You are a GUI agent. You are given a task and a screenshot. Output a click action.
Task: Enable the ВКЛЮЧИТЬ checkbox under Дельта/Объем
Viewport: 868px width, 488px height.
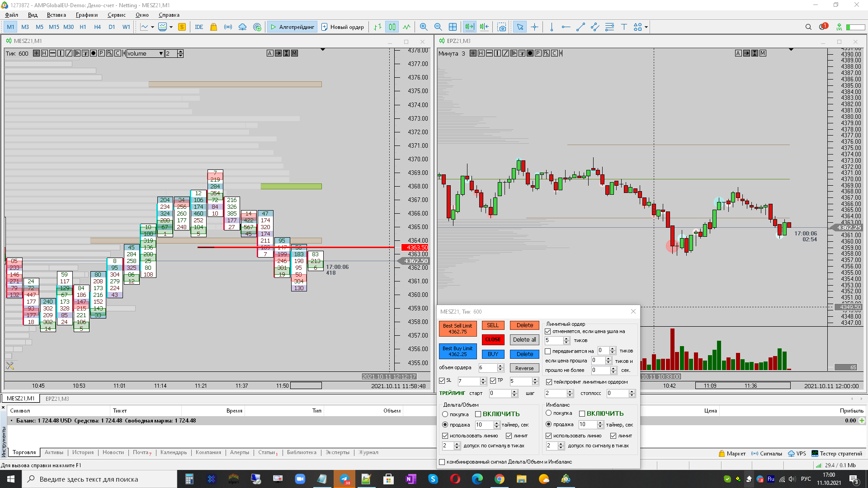tap(478, 414)
